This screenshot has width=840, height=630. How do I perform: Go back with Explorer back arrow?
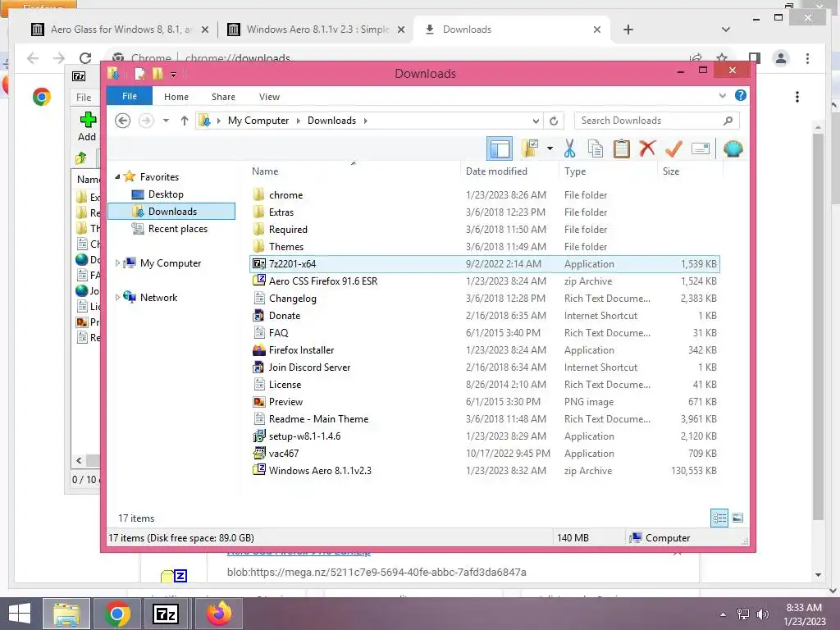(123, 121)
